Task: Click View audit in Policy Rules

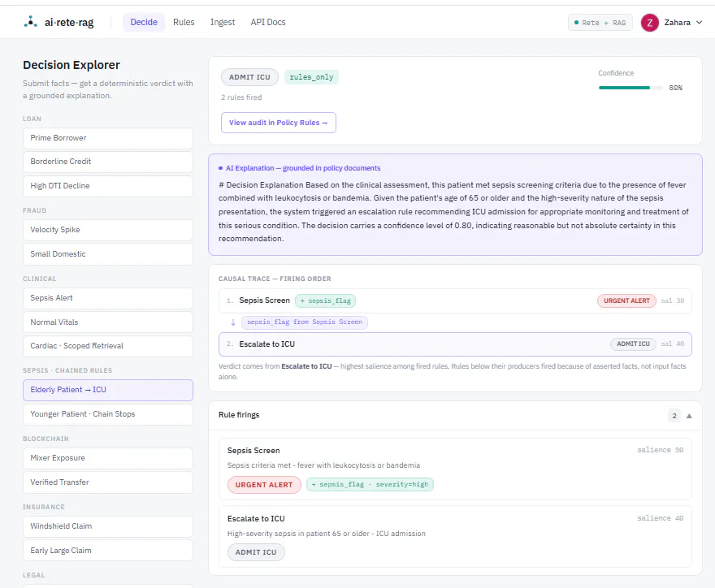Action: [278, 123]
